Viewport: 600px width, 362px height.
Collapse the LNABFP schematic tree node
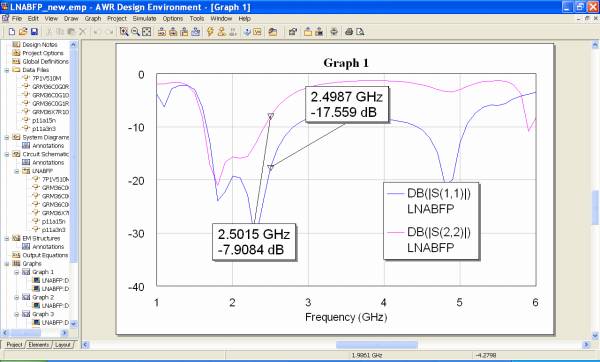click(16, 171)
